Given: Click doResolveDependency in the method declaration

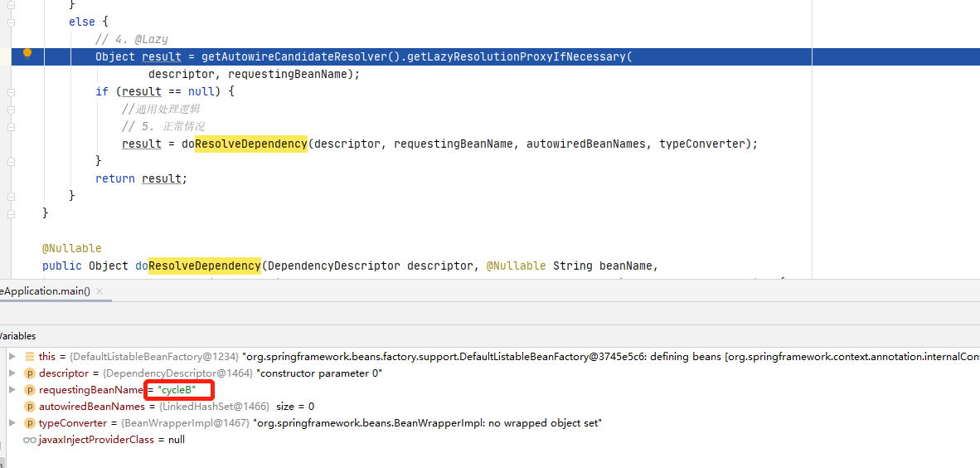Looking at the screenshot, I should pos(204,266).
